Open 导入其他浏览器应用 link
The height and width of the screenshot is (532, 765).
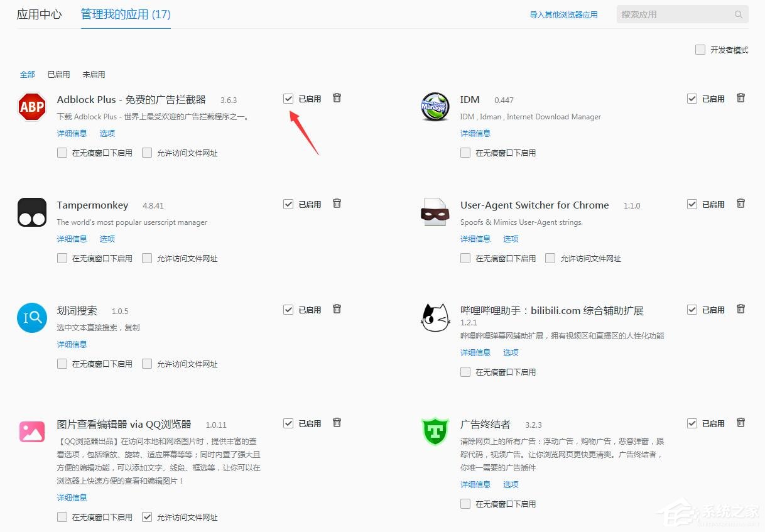563,14
